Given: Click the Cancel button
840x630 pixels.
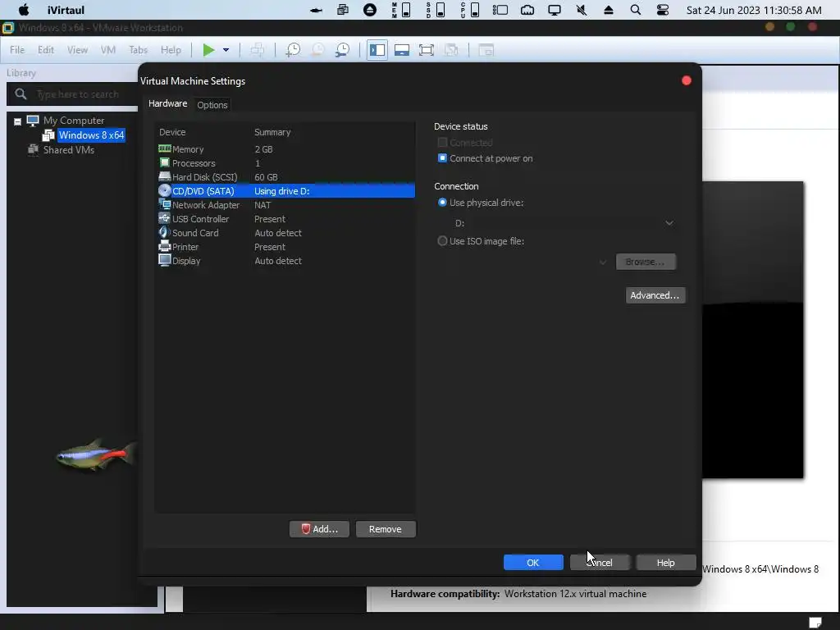Looking at the screenshot, I should [x=600, y=563].
